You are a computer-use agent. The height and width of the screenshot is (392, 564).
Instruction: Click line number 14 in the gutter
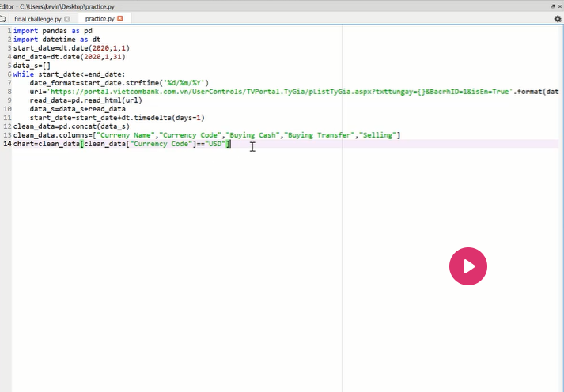click(7, 144)
